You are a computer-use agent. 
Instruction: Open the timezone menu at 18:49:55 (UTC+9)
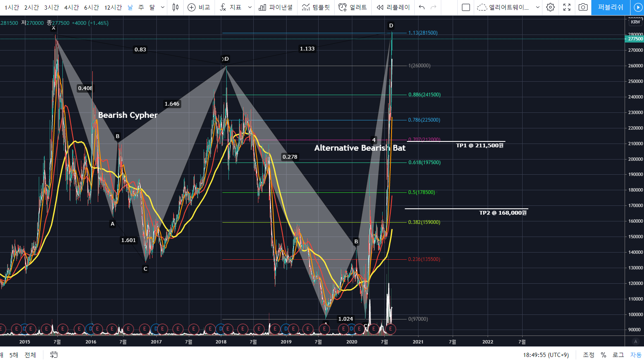(x=546, y=355)
